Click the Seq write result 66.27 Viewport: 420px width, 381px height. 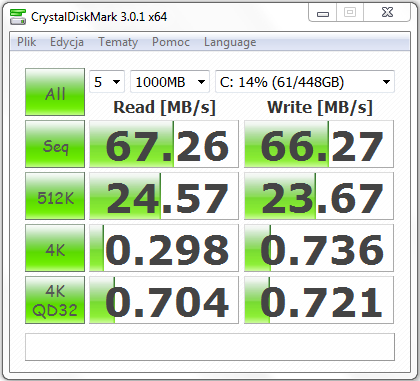[319, 144]
